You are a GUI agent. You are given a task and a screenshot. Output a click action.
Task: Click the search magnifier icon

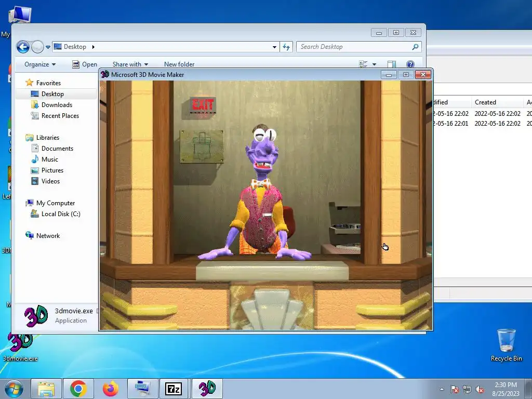pos(415,47)
